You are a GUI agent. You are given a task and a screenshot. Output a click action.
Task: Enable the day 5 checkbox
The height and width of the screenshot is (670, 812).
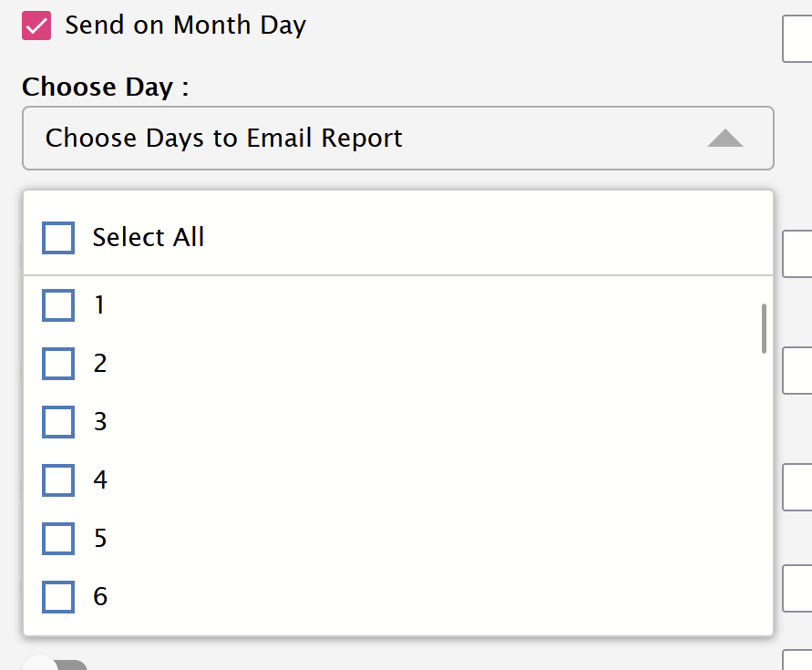tap(58, 539)
